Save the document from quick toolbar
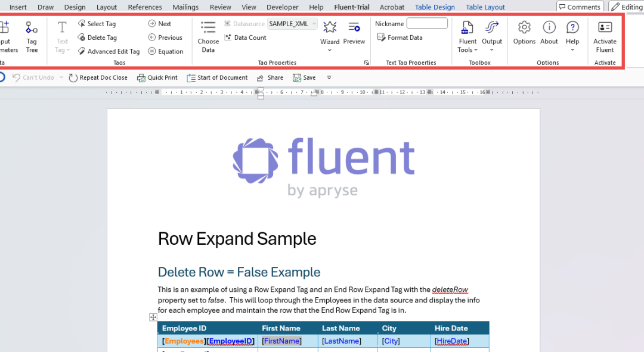 (x=304, y=77)
